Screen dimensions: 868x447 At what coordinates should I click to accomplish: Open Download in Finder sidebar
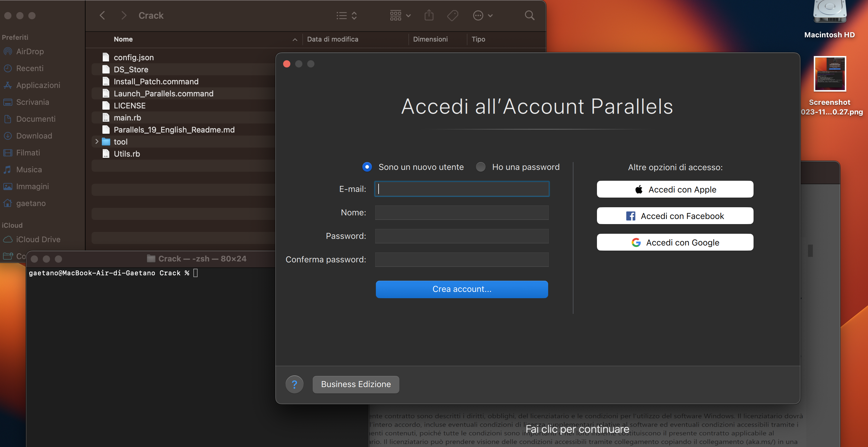point(34,136)
